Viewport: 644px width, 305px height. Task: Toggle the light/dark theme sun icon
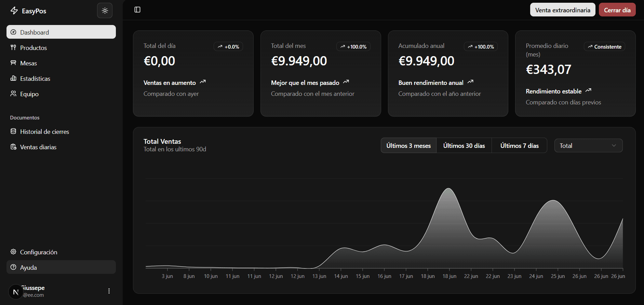point(105,11)
